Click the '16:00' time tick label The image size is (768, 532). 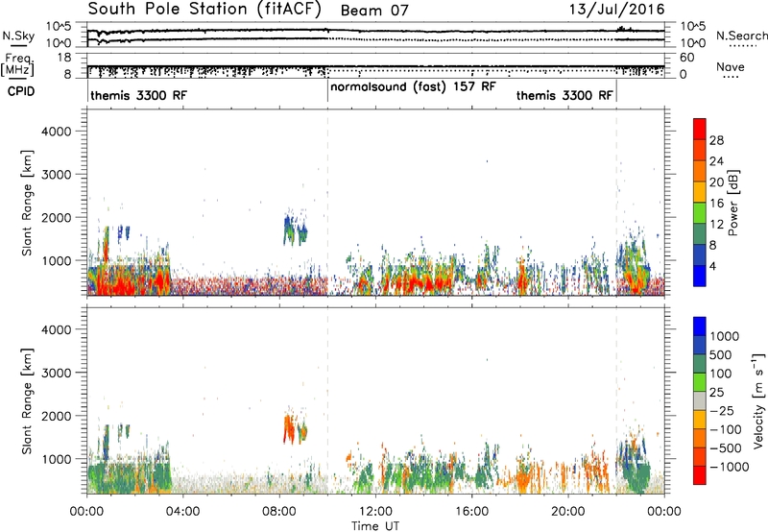pyautogui.click(x=471, y=512)
